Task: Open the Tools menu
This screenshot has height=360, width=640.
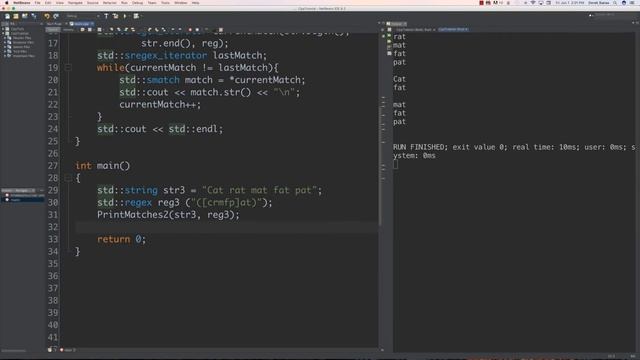Action: coord(165,3)
